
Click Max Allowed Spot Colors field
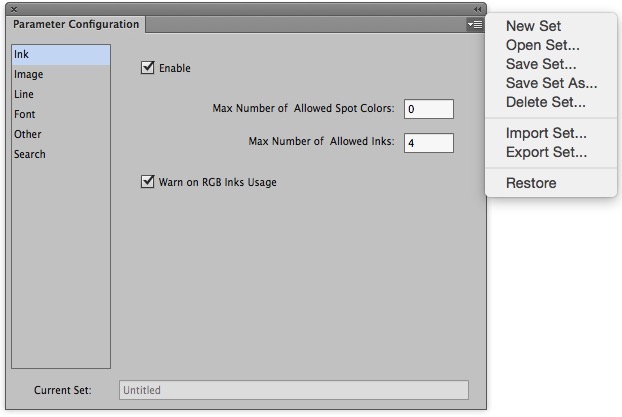coord(428,109)
